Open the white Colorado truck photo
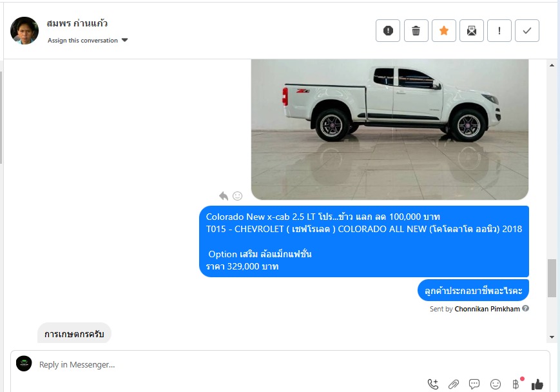Screen dimensions: 560x392 point(390,130)
